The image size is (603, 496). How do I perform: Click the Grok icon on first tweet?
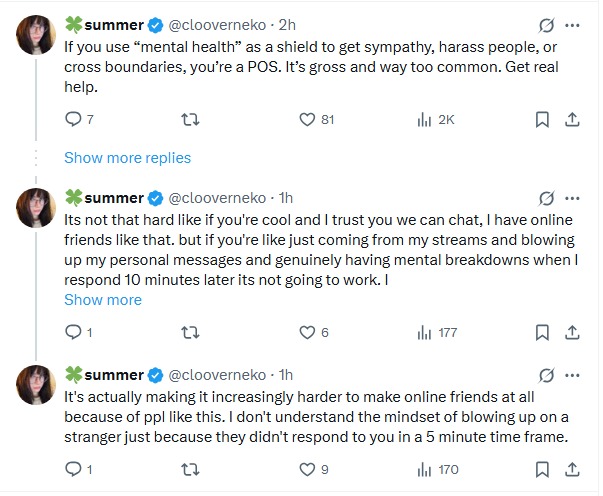546,25
